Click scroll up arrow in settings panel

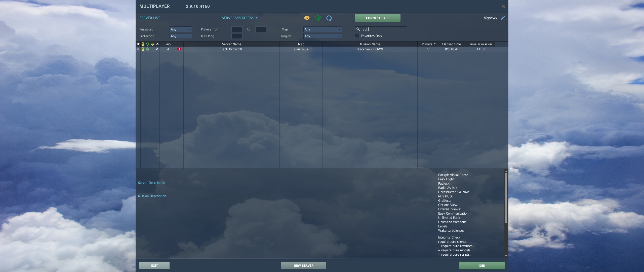tap(506, 171)
